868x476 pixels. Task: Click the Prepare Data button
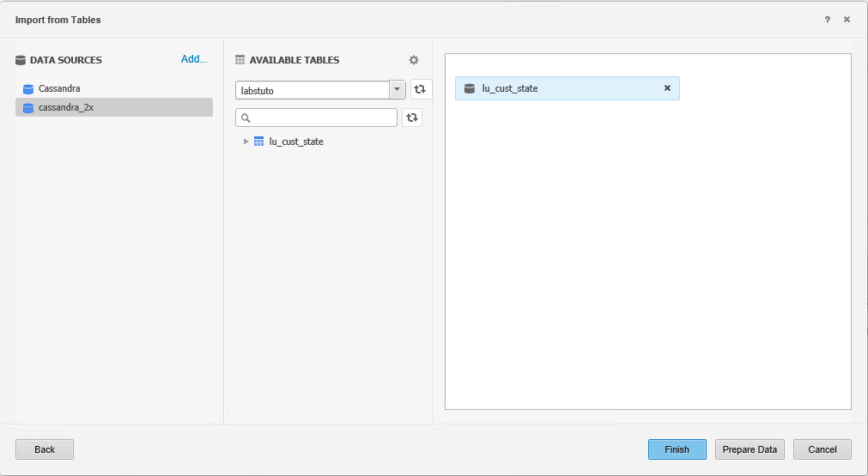(750, 449)
